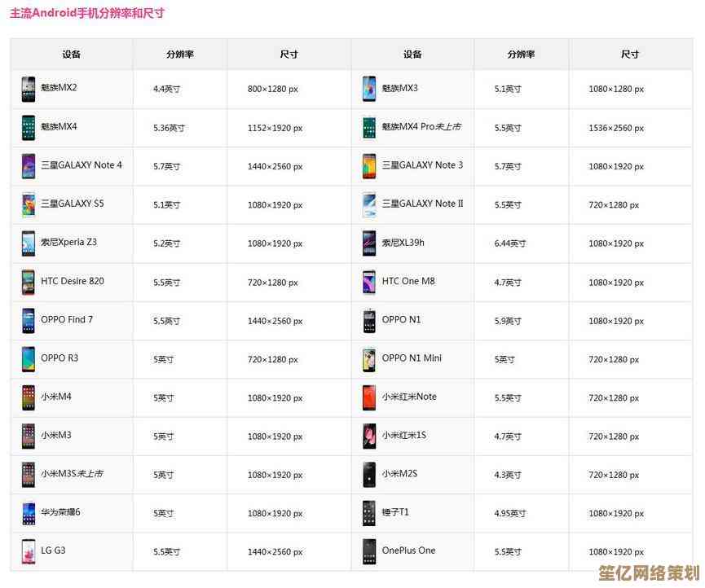Viewport: 705px width, 588px height.
Task: Click the OPPO Find 7 phone icon
Action: 29,321
